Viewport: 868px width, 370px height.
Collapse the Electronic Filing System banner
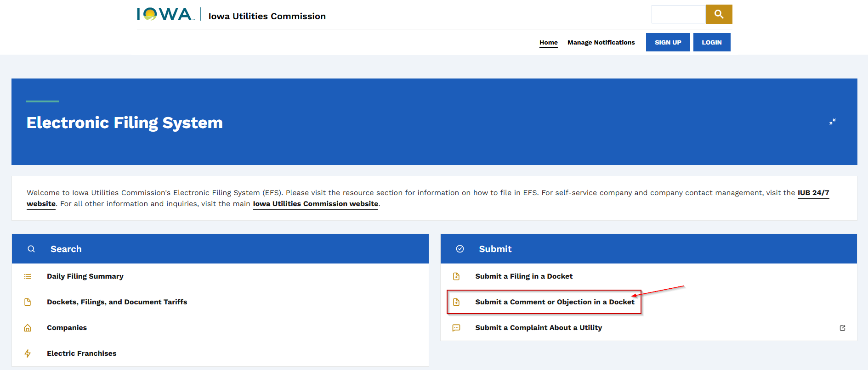[x=832, y=122]
